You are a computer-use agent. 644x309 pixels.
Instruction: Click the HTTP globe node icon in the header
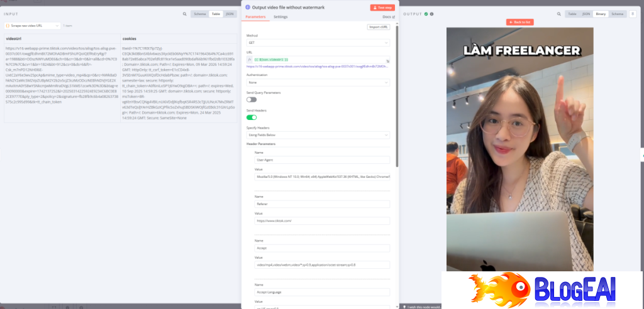point(247,7)
